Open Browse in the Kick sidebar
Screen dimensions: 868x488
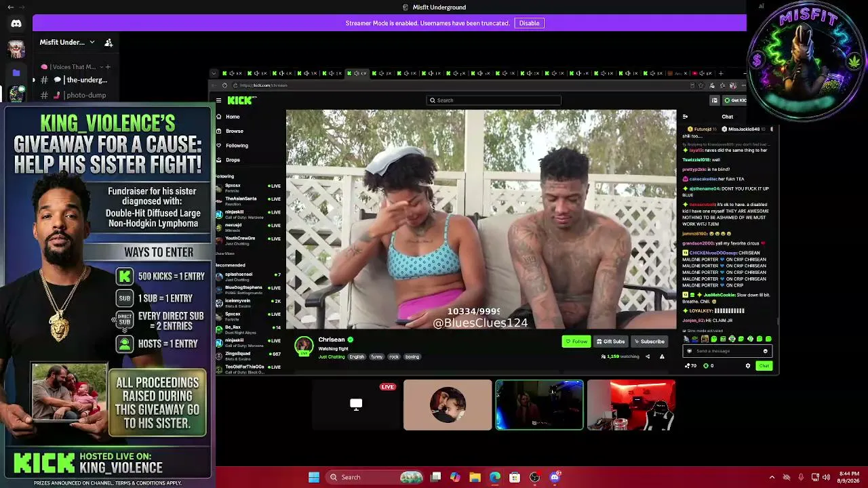(234, 131)
